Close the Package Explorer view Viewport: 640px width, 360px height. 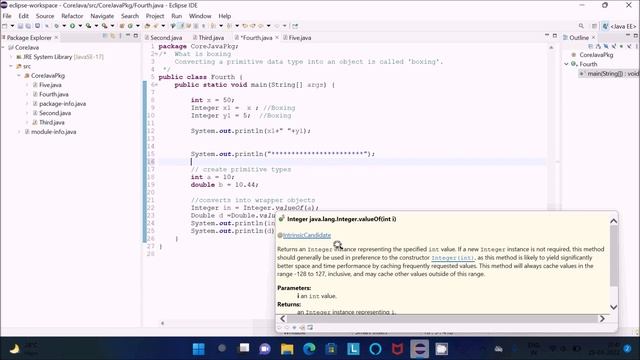point(56,38)
